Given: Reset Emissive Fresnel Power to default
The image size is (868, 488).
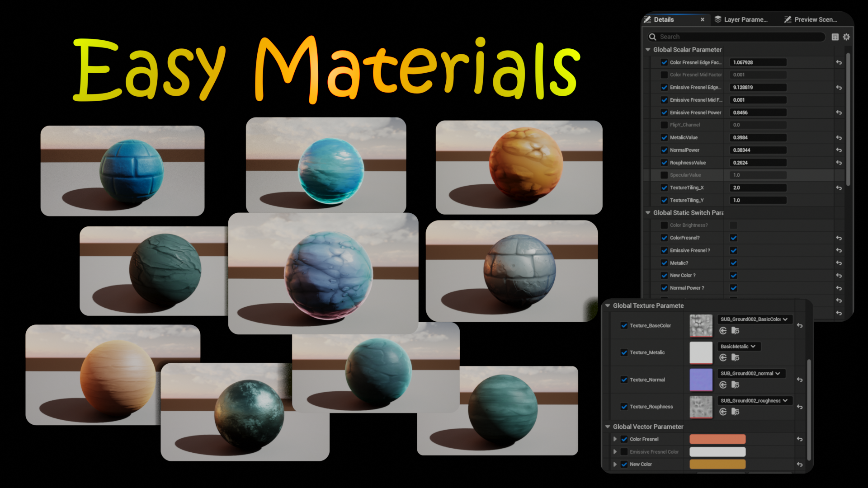Looking at the screenshot, I should point(839,113).
